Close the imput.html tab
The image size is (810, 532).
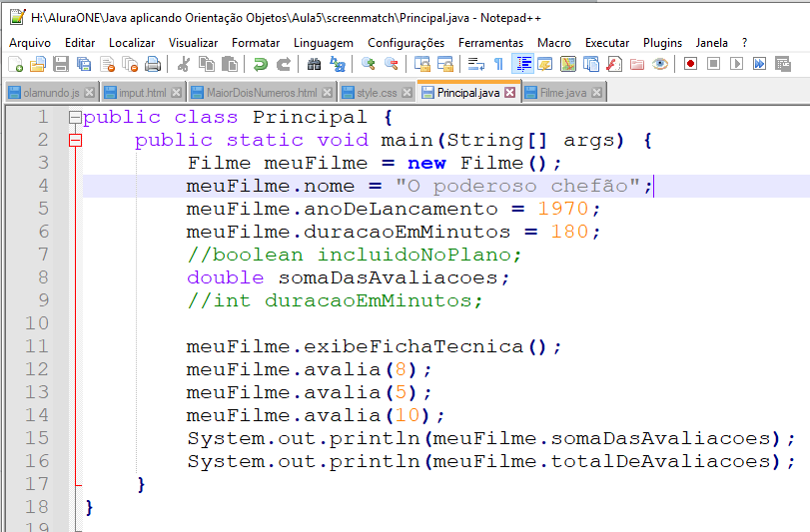point(176,93)
